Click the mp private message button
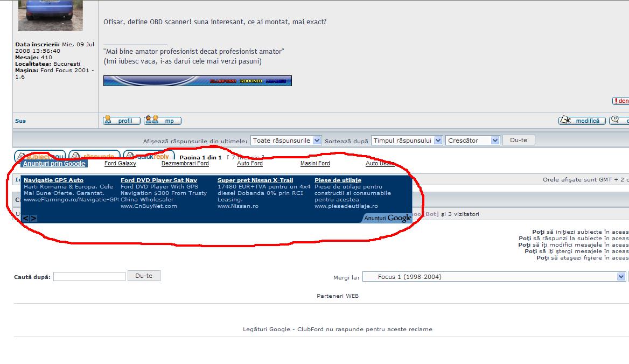This screenshot has width=629, height=364. (x=163, y=121)
